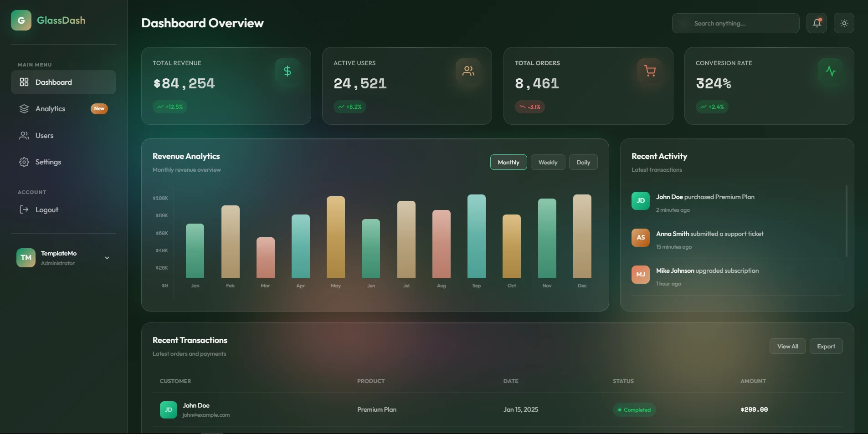Click the AS avatar for Anna Smith
This screenshot has height=434, width=868.
[x=641, y=238]
